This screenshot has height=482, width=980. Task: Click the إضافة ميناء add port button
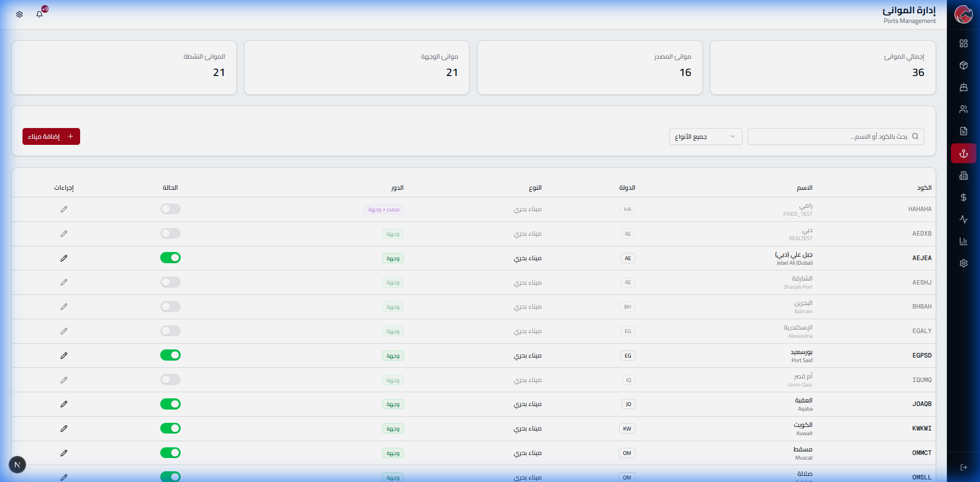(51, 137)
